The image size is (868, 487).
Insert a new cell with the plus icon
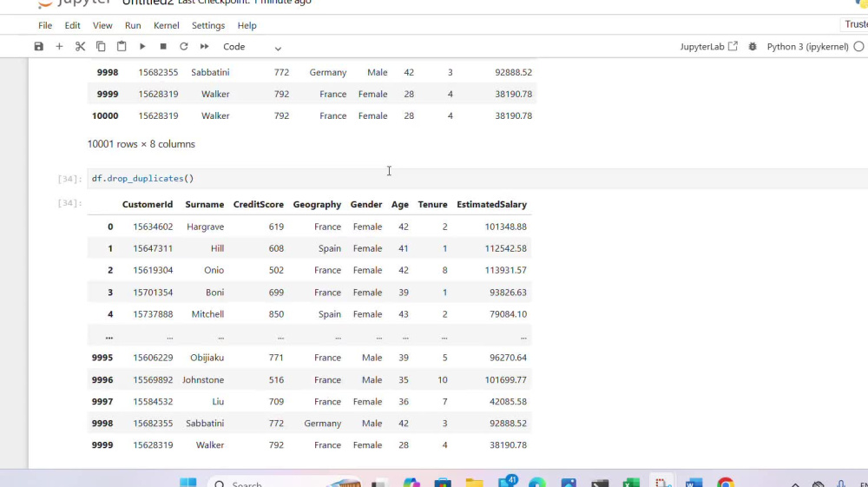coord(59,47)
